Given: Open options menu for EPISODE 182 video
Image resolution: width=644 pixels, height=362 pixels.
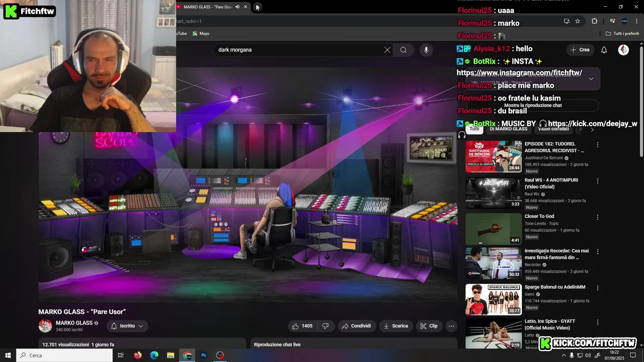Looking at the screenshot, I should 598,145.
